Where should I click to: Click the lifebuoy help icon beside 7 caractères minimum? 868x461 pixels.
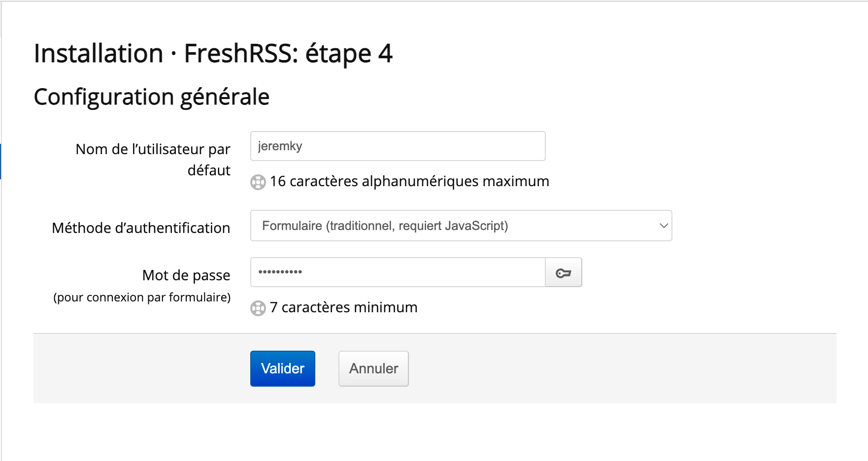pyautogui.click(x=258, y=308)
